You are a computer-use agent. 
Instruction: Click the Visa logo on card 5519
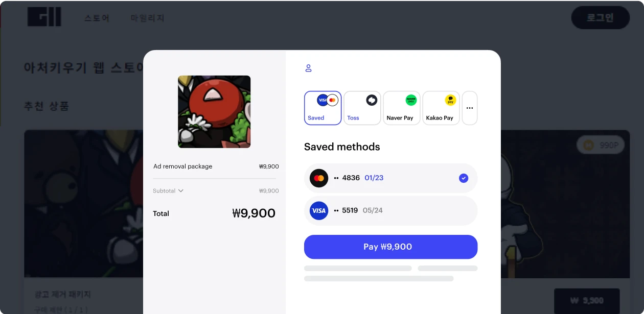319,211
